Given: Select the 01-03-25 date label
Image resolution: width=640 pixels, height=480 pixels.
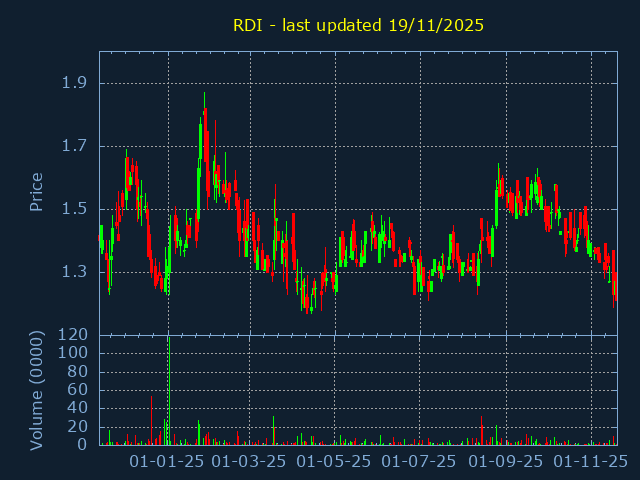Looking at the screenshot, I should tap(251, 461).
